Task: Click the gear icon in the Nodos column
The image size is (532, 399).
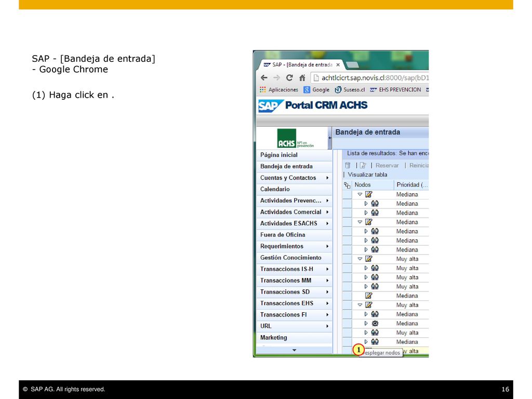Action: tap(375, 323)
